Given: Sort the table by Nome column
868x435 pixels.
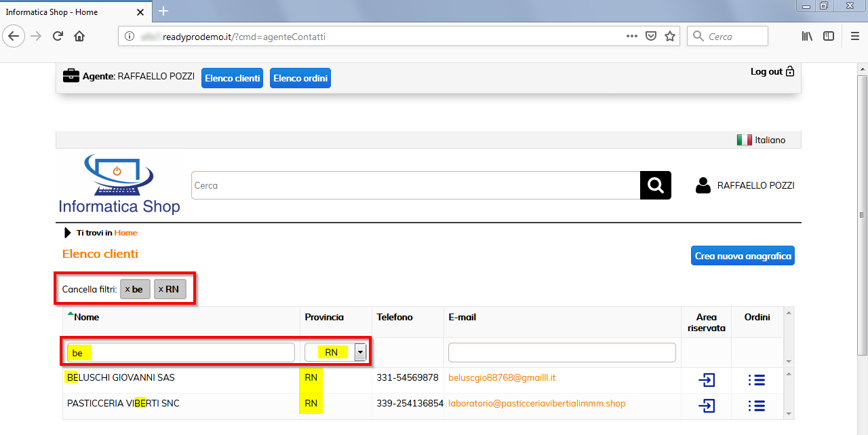Looking at the screenshot, I should click(x=87, y=317).
